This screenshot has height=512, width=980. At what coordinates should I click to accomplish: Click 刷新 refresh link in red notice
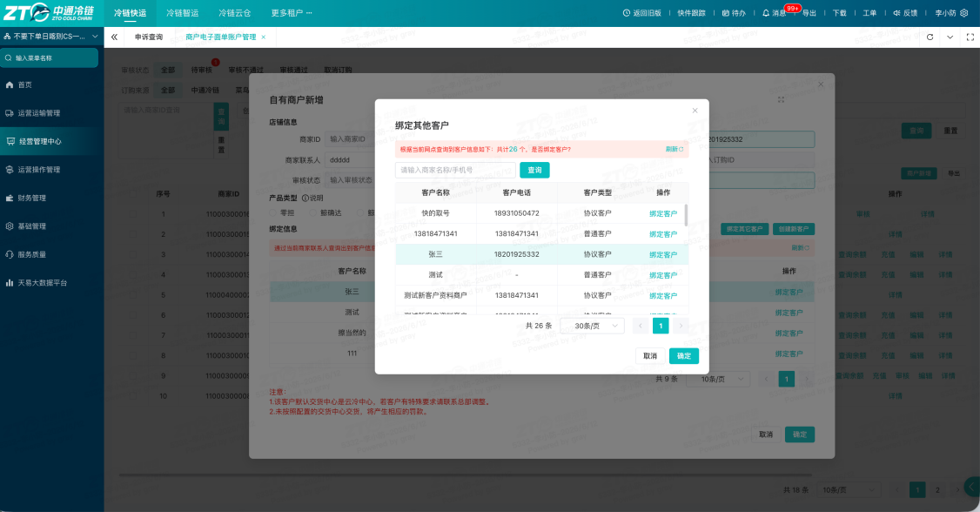pos(675,150)
